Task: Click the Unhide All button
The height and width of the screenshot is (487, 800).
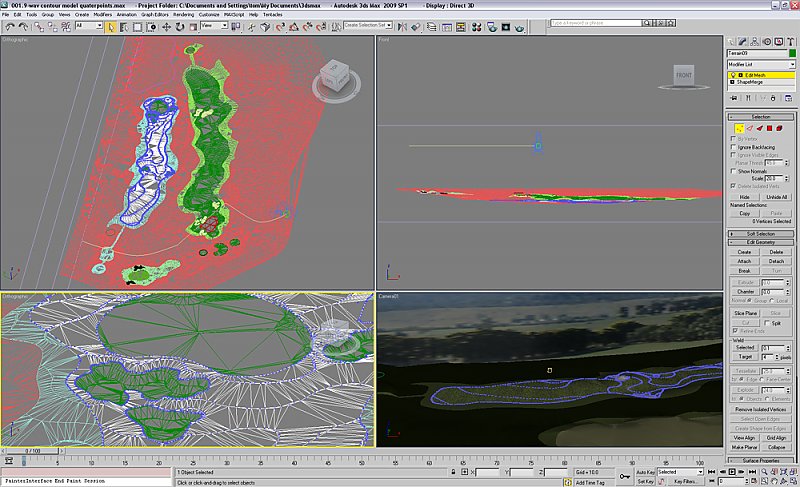Action: tap(777, 197)
